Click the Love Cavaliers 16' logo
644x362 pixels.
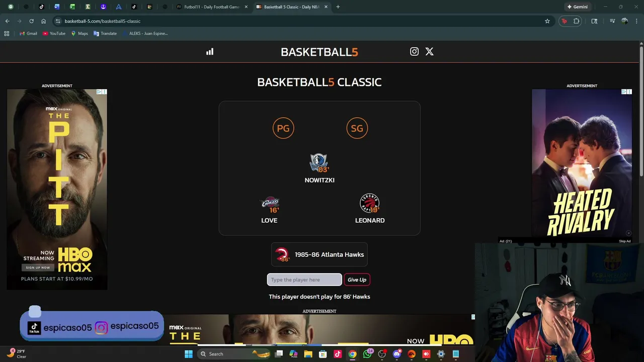pyautogui.click(x=270, y=204)
